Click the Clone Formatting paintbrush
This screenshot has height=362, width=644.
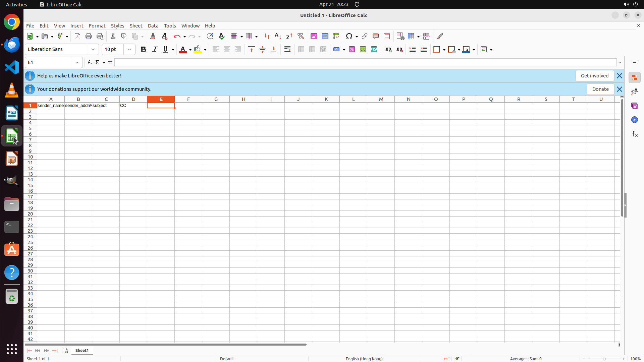[152, 36]
